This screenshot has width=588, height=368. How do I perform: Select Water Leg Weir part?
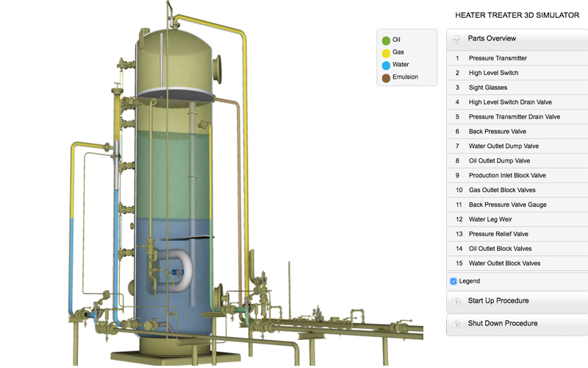[492, 219]
